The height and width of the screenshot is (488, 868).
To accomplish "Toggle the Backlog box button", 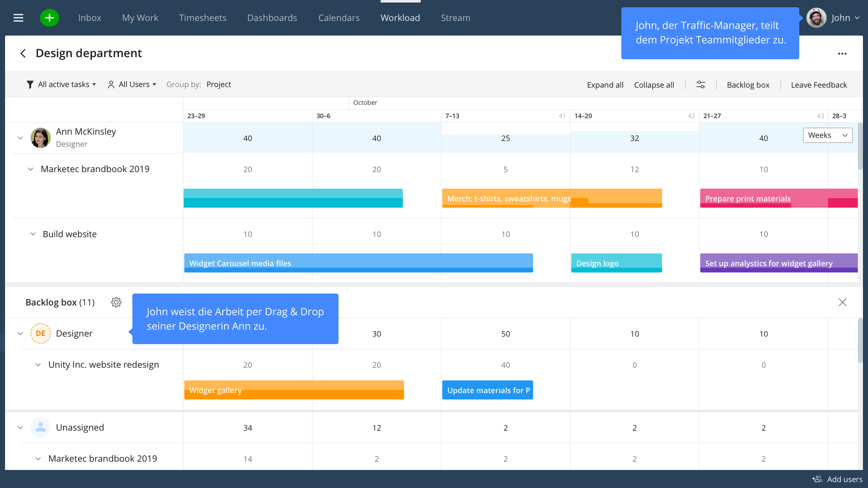I will click(x=748, y=85).
